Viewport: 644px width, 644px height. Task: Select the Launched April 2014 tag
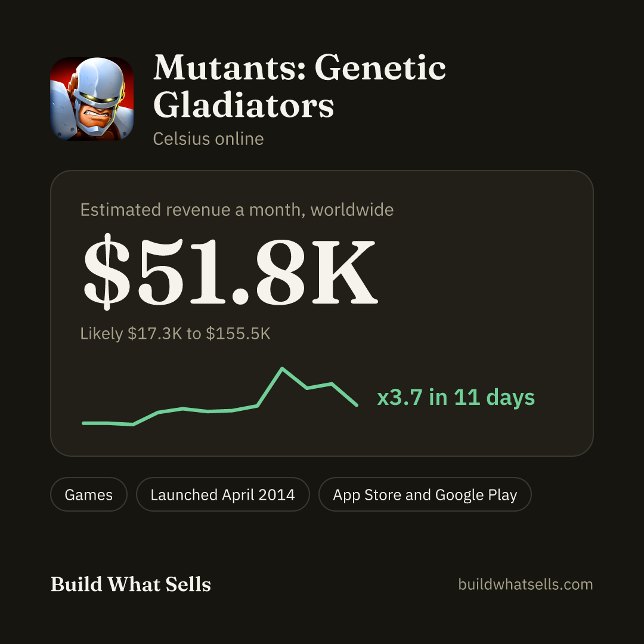coord(222,494)
